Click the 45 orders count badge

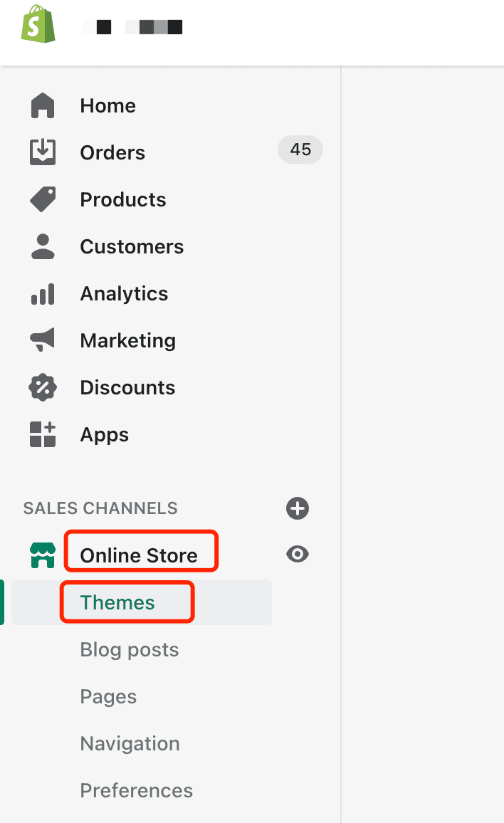pos(300,150)
